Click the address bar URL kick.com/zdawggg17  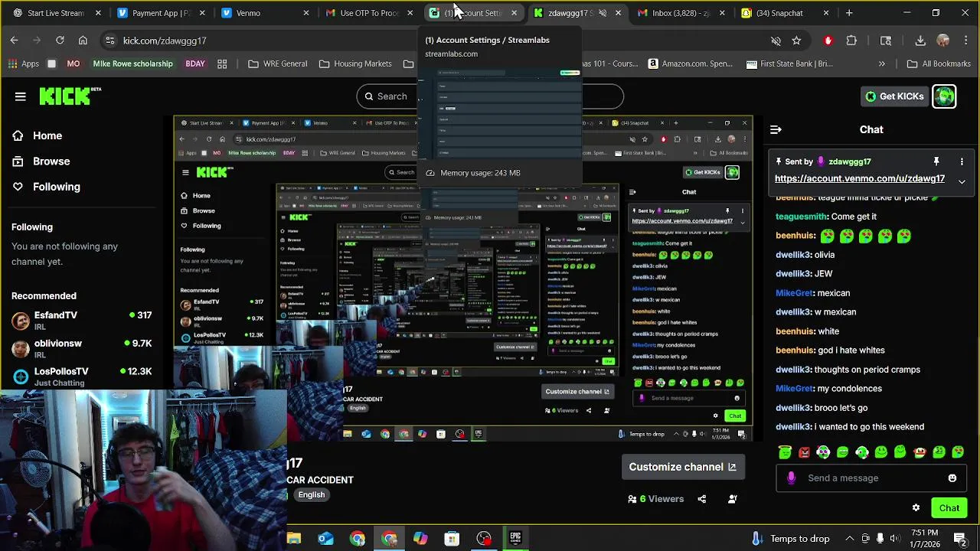click(x=165, y=41)
